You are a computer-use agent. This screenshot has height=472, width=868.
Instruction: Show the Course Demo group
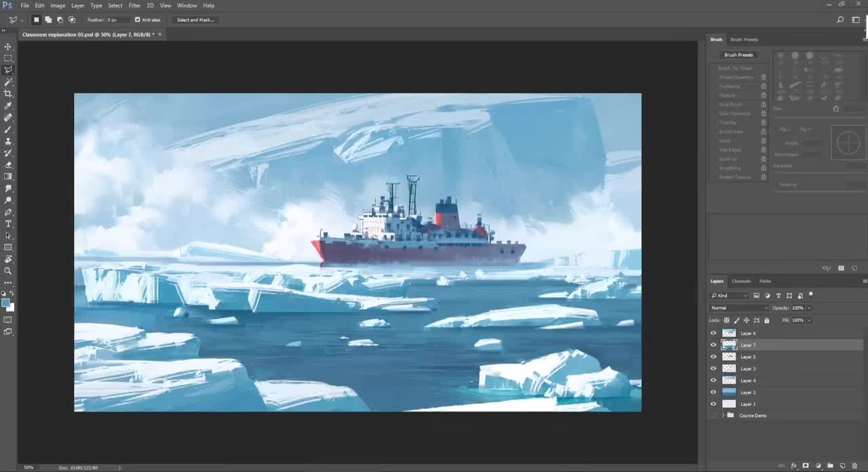[713, 415]
